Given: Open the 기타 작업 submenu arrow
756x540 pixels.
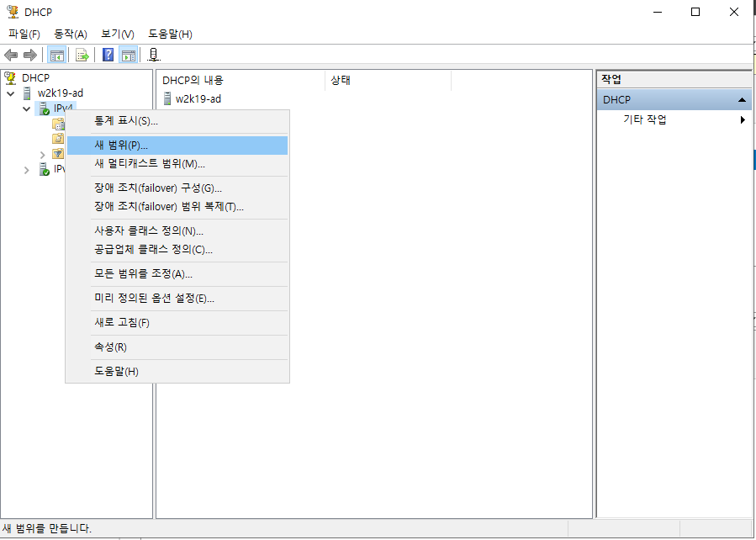Looking at the screenshot, I should [x=743, y=120].
